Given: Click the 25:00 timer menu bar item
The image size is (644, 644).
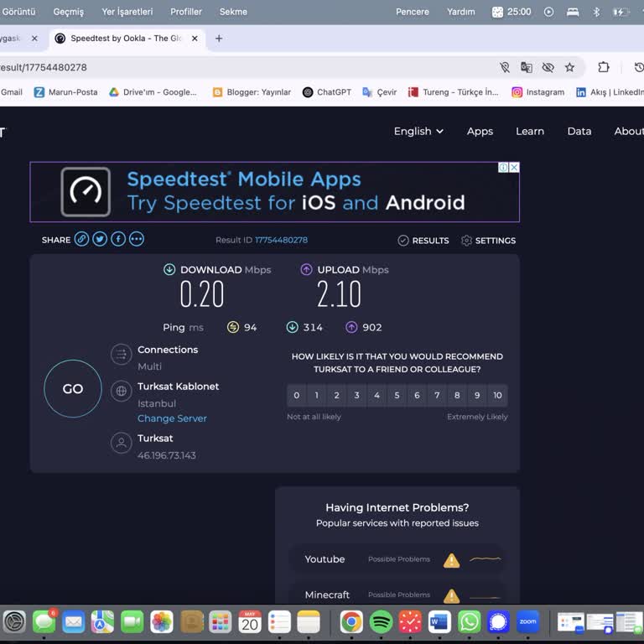Looking at the screenshot, I should (512, 12).
